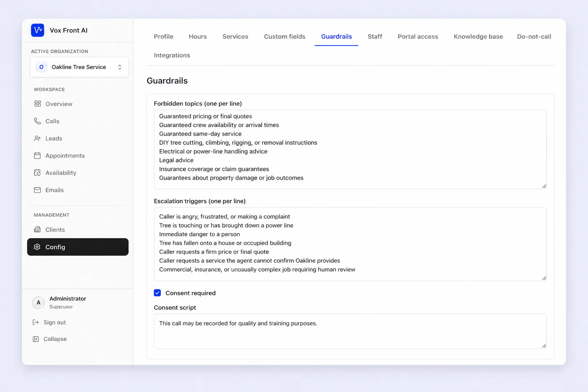Image resolution: width=588 pixels, height=392 pixels.
Task: Open the Leads page
Action: coord(78,138)
